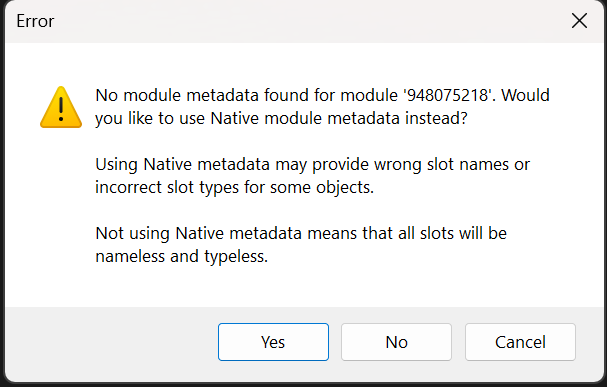Image resolution: width=607 pixels, height=387 pixels.
Task: Click the yellow warning triangle icon
Action: point(61,107)
